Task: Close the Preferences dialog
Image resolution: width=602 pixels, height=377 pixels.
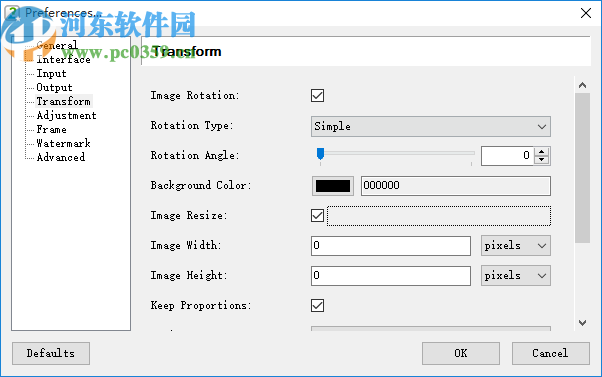Action: 586,13
